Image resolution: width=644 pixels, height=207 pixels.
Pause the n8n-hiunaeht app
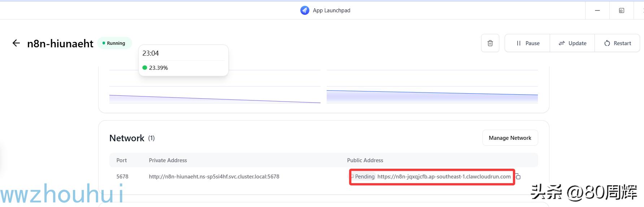click(527, 43)
